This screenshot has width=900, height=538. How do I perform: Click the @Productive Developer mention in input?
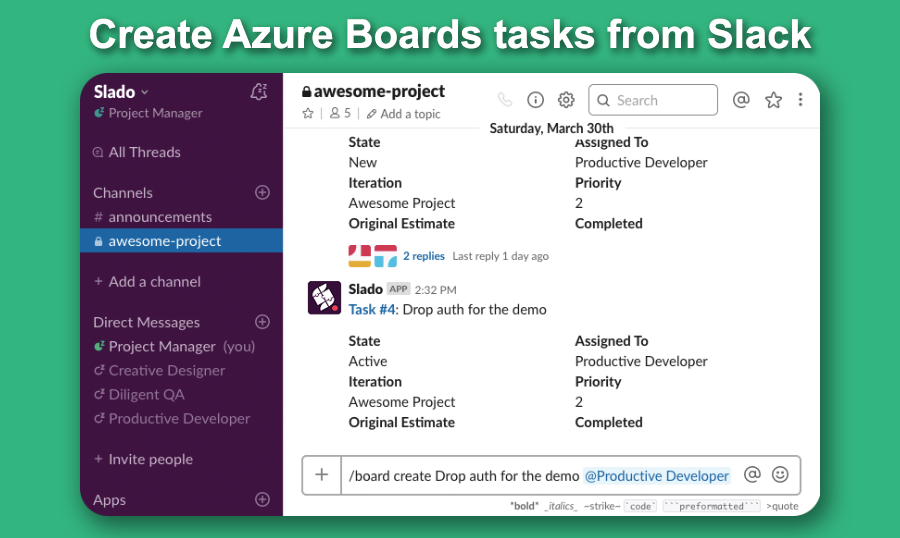(657, 476)
